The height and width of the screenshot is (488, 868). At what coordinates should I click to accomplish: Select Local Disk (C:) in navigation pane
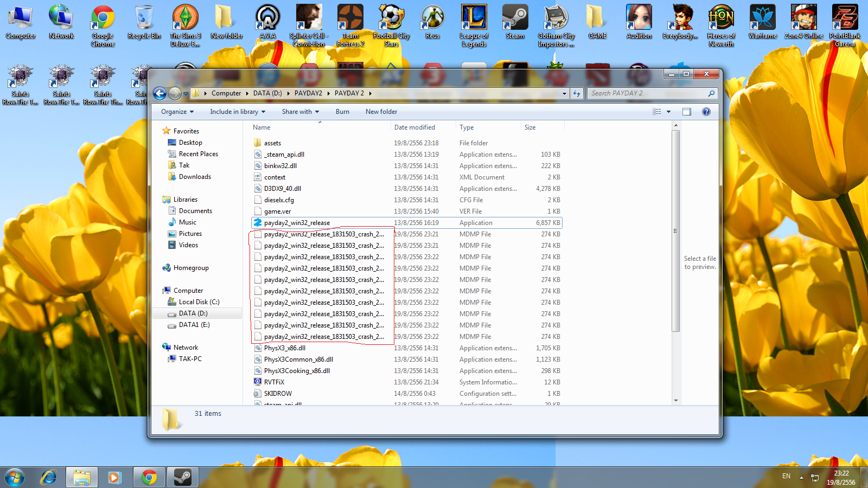click(x=199, y=302)
